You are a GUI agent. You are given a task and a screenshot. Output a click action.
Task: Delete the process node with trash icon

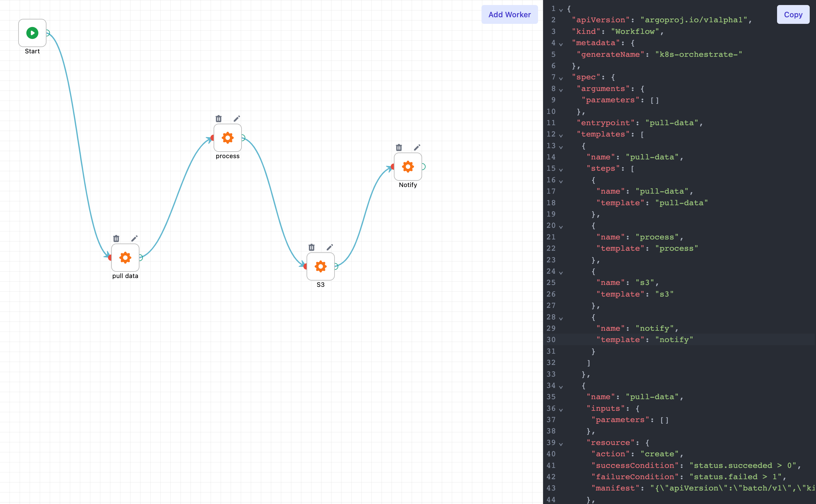(219, 119)
